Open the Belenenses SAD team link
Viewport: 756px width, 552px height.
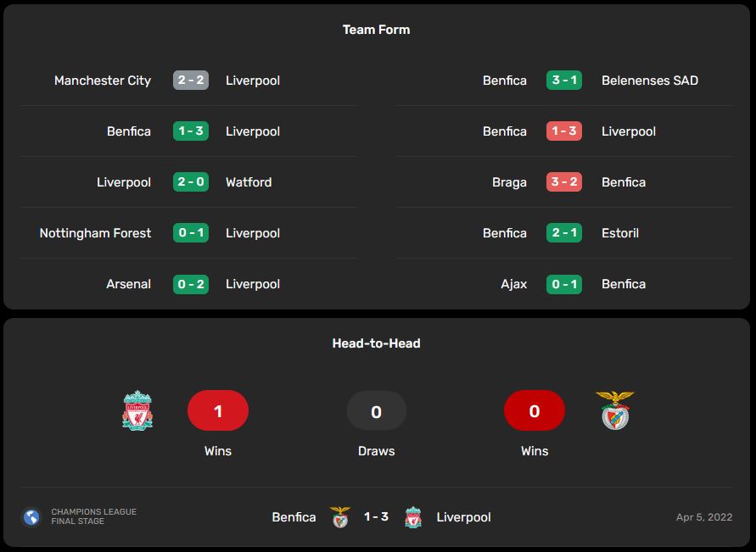(650, 81)
